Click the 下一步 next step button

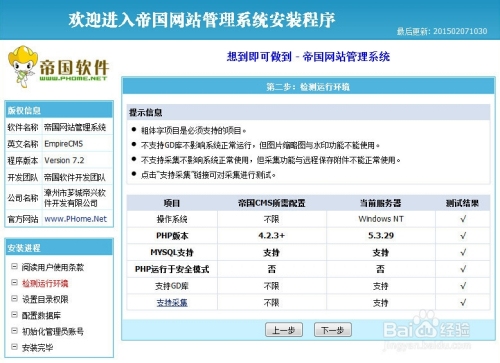(333, 330)
